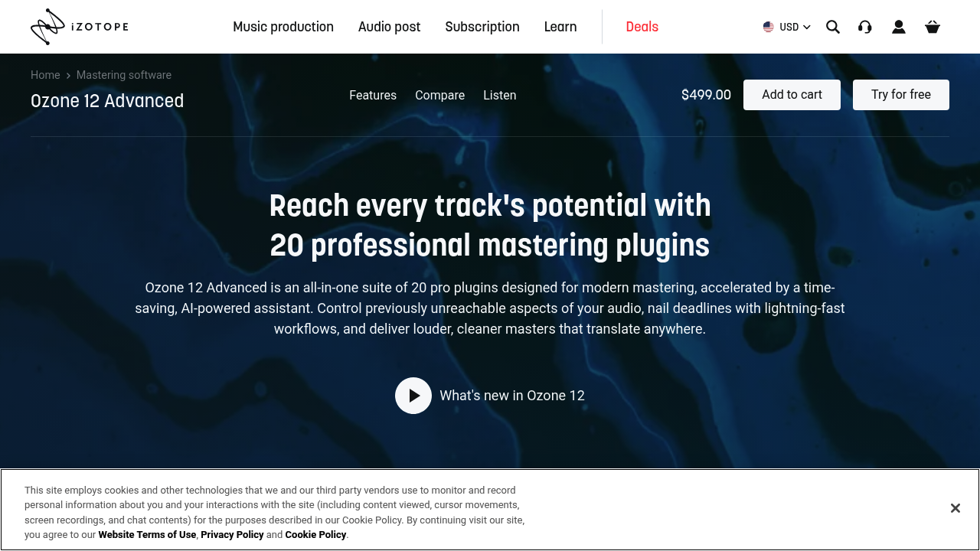Go to Home breadcrumb
980x551 pixels.
point(45,75)
